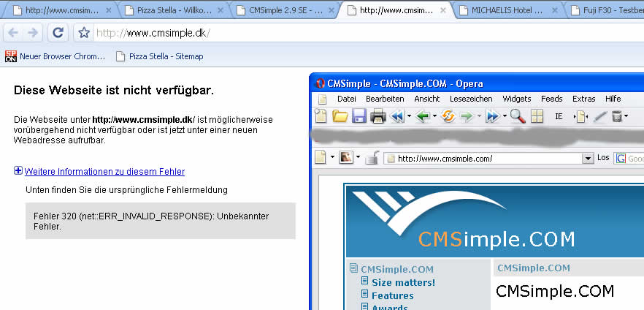Click the padlock security icon in Opera's address bar
This screenshot has height=310, width=644.
(x=372, y=157)
